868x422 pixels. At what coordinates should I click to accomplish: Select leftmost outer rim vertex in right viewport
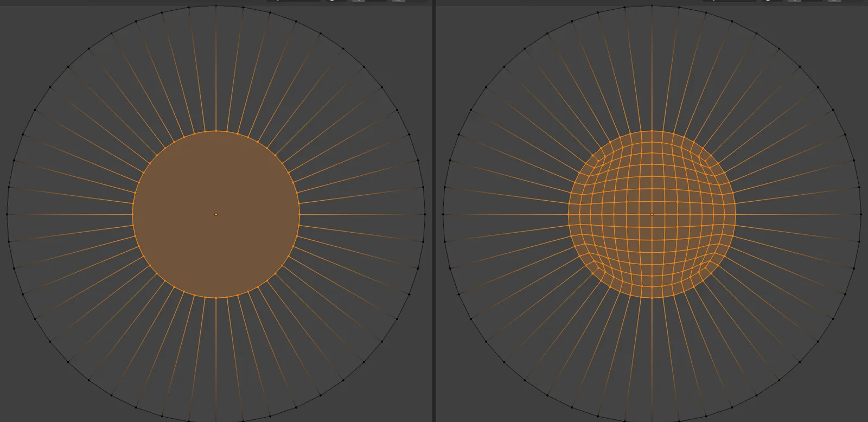443,214
